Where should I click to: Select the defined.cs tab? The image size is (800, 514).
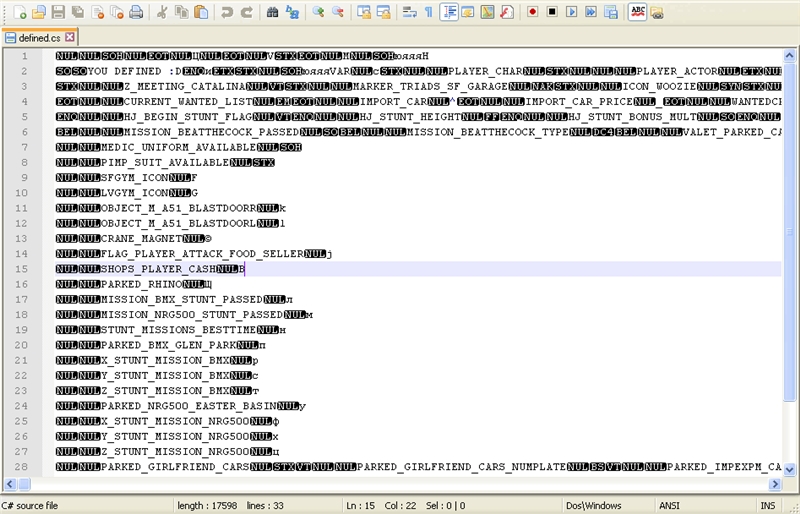point(38,37)
